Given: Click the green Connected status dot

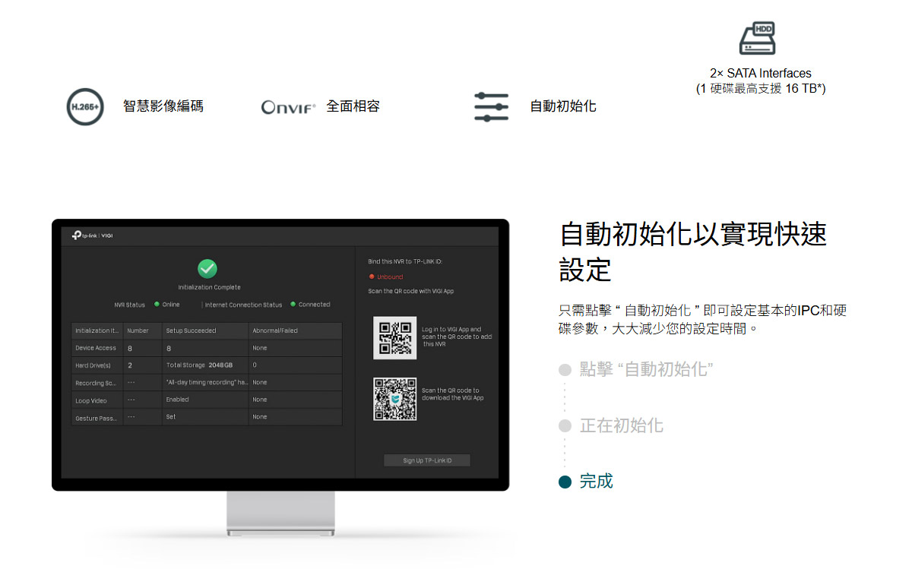Looking at the screenshot, I should (x=293, y=305).
